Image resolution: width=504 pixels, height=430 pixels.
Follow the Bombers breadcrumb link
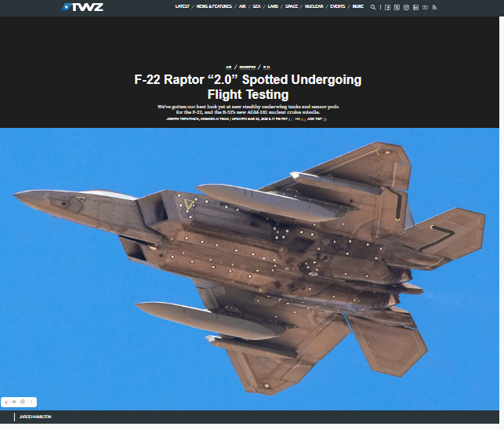click(247, 67)
